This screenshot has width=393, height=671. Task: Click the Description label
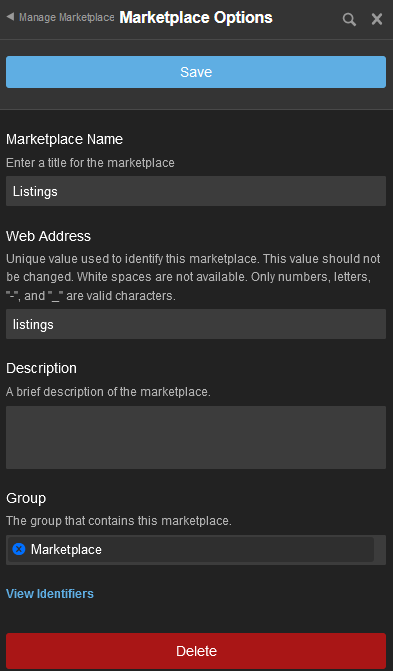click(x=42, y=368)
